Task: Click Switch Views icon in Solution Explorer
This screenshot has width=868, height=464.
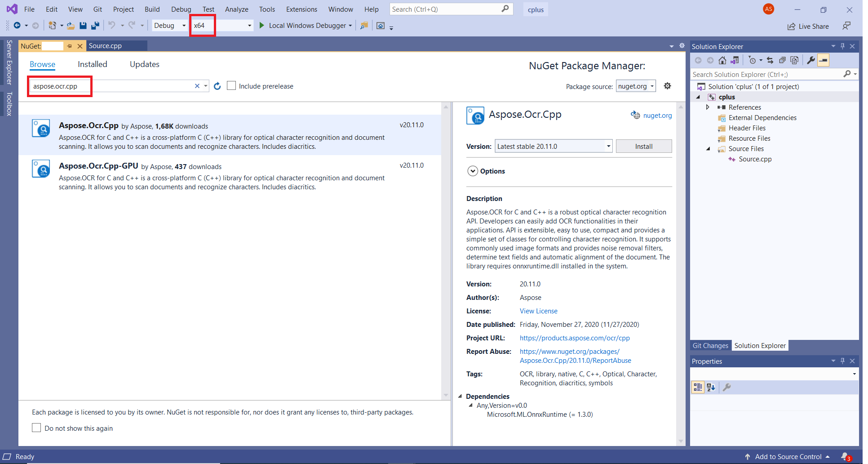Action: [735, 60]
